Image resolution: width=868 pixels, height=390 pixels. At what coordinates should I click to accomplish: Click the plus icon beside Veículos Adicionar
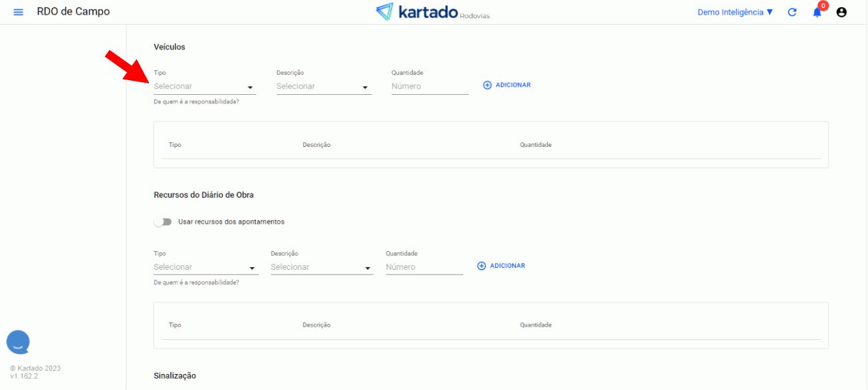click(487, 85)
